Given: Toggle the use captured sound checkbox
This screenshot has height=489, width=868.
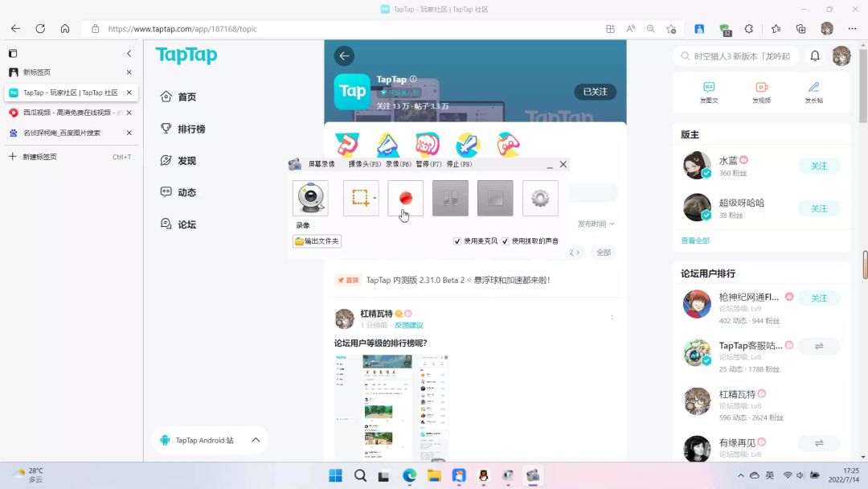Looking at the screenshot, I should click(506, 241).
